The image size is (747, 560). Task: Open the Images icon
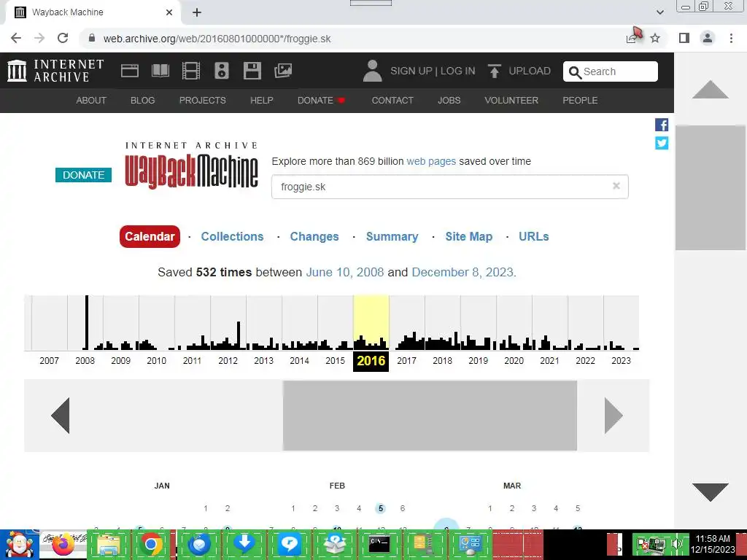(x=283, y=71)
